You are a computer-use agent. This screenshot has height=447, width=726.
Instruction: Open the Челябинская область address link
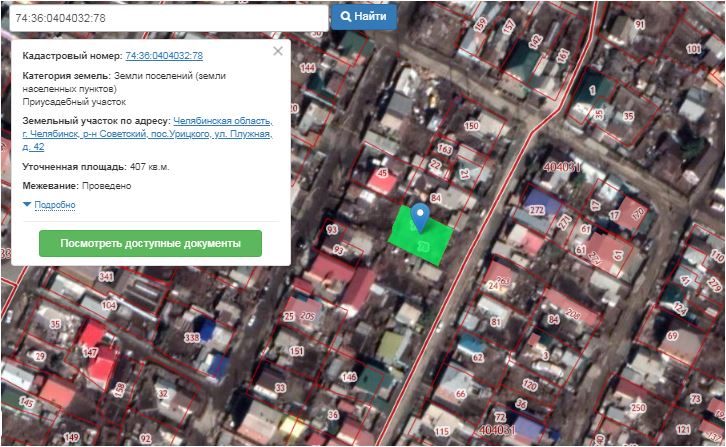(221, 121)
